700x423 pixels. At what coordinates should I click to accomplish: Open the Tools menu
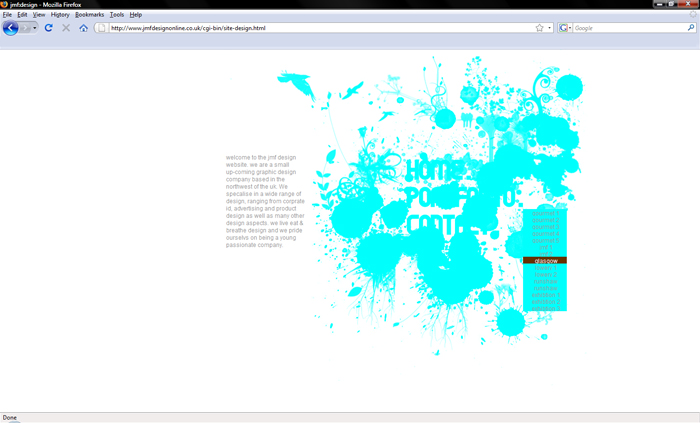[117, 15]
